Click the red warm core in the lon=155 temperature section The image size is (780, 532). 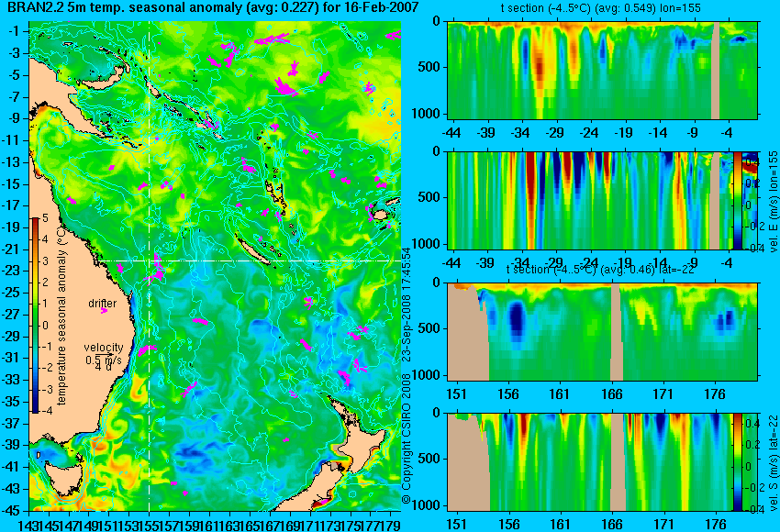[540, 67]
